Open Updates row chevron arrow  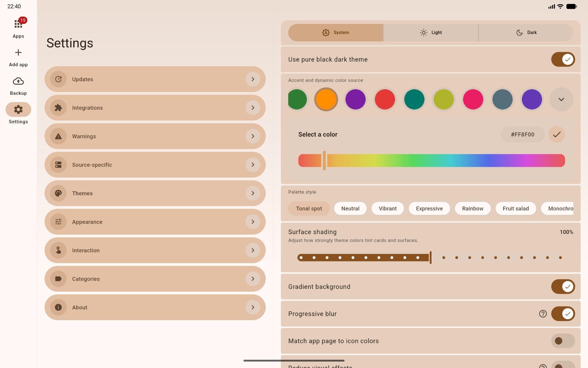click(253, 79)
